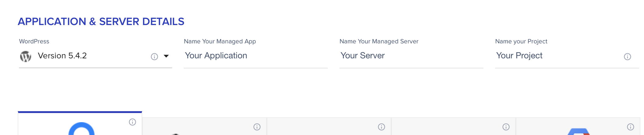
Task: Open info icon beside Version 5.4.2
Action: click(154, 57)
